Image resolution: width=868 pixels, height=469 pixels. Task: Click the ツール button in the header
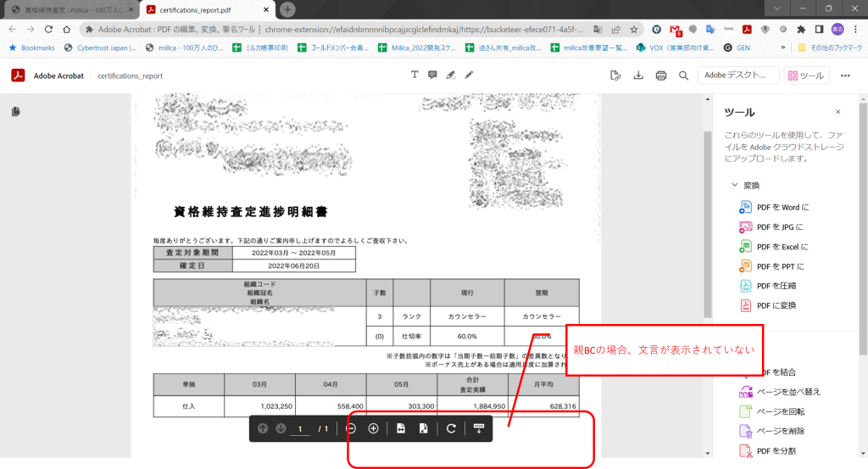click(x=806, y=75)
